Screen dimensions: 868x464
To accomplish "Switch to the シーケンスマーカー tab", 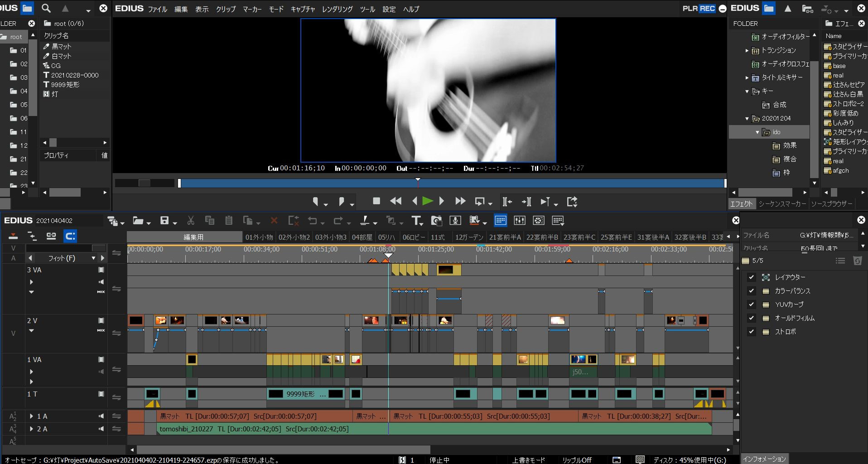I will (782, 204).
